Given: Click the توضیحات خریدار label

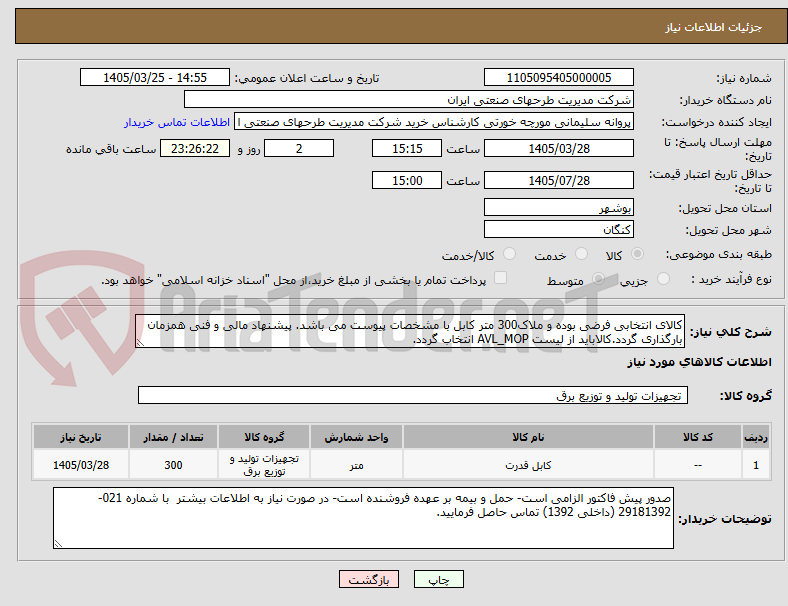Looking at the screenshot, I should (x=725, y=519).
